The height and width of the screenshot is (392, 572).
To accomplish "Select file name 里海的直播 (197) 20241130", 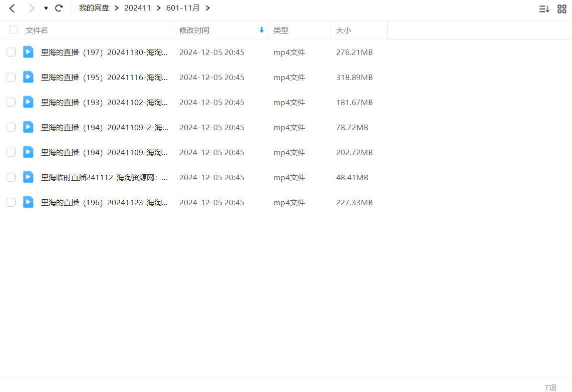I will point(104,53).
